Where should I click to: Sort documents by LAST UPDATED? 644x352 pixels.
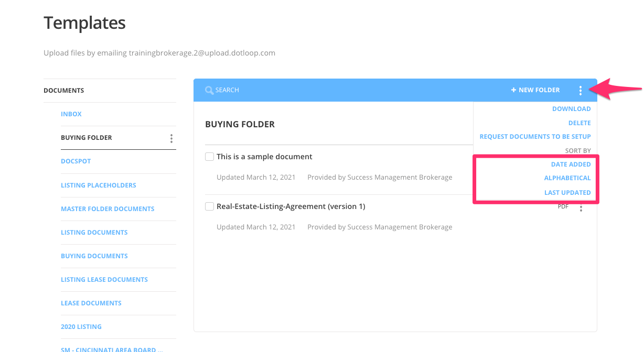(568, 192)
